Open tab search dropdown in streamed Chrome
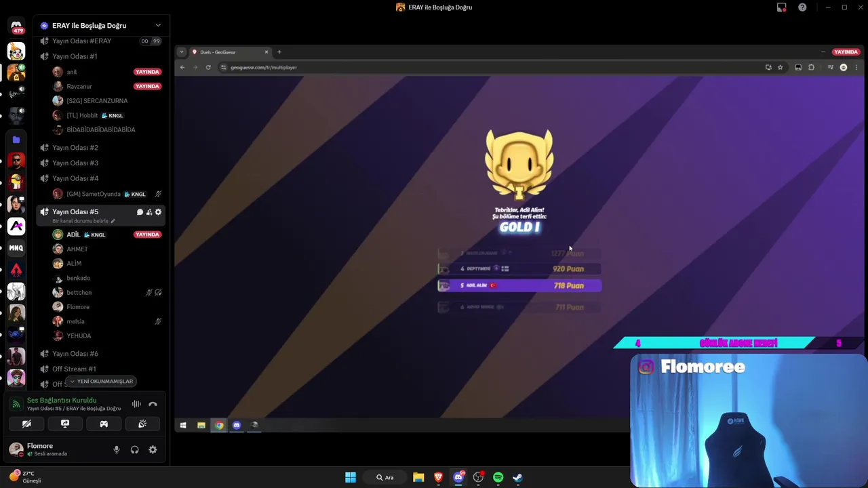 182,52
